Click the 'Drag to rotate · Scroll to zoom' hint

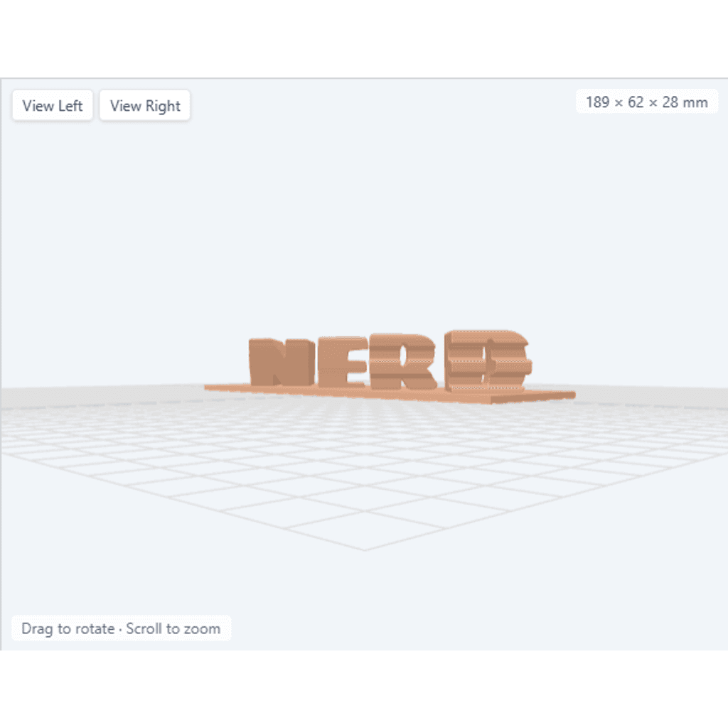[x=121, y=628]
